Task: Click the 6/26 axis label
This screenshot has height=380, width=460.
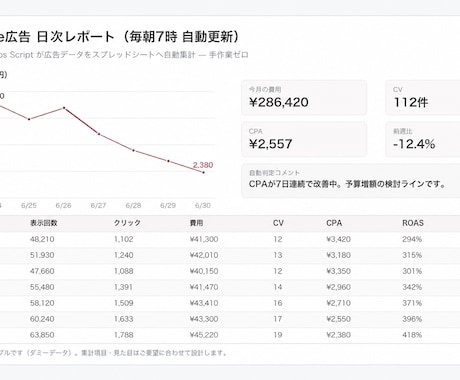Action: (63, 205)
